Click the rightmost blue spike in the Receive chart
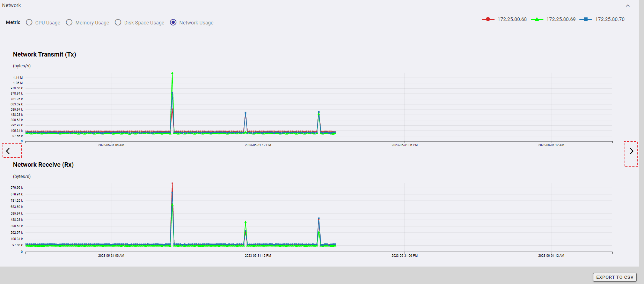644x284 pixels. 319,218
